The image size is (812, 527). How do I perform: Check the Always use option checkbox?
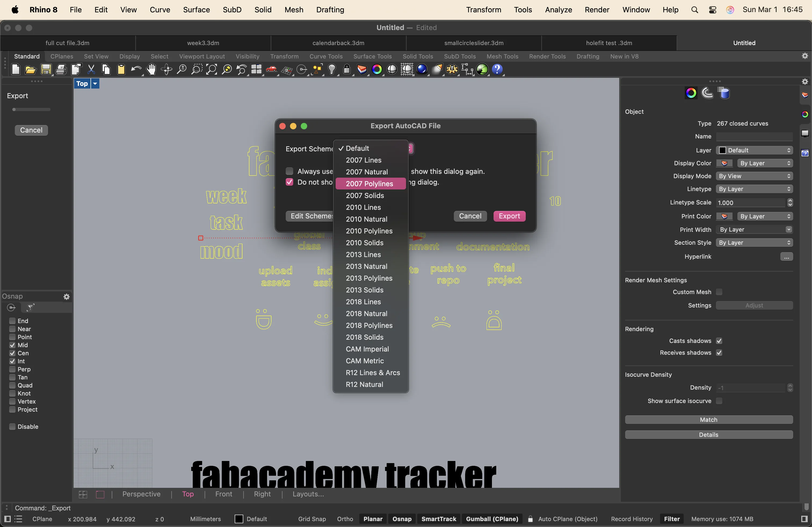click(289, 171)
